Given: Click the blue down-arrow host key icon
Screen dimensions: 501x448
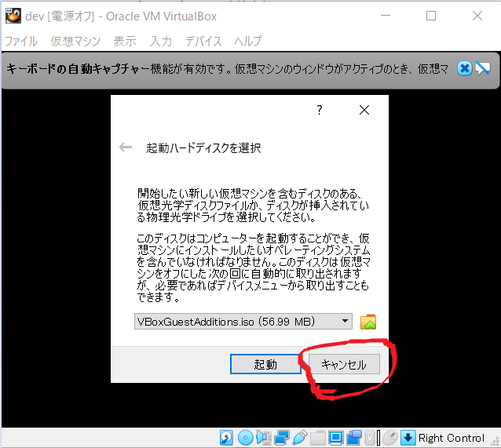Looking at the screenshot, I should (x=408, y=438).
